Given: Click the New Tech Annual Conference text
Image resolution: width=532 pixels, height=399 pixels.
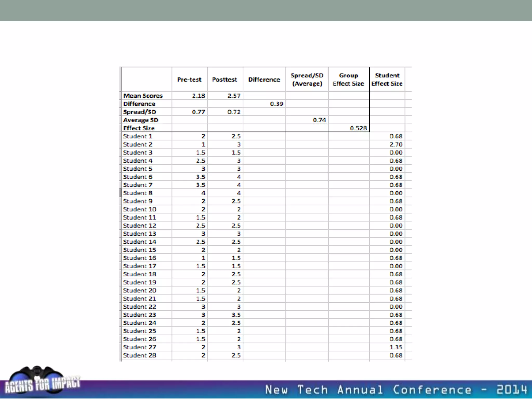Looking at the screenshot, I should click(396, 390).
